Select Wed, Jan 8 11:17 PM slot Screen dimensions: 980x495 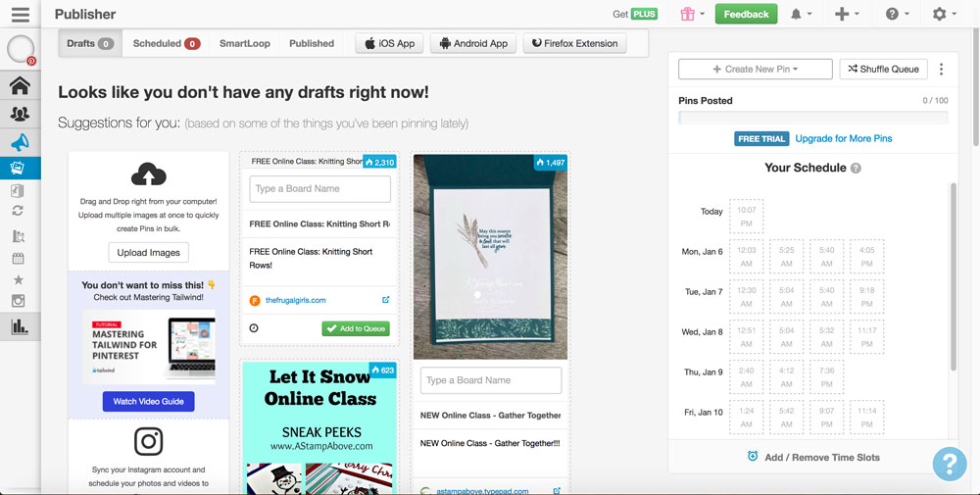click(867, 336)
